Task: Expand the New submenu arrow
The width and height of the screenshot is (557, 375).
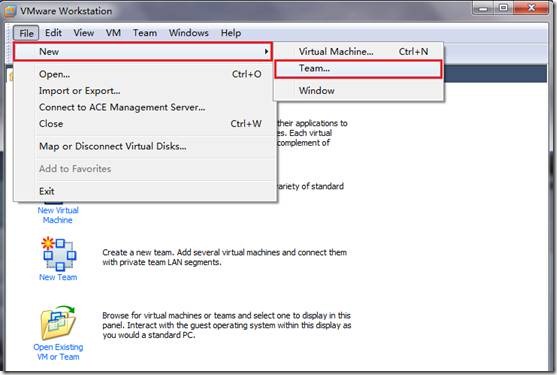Action: click(266, 52)
